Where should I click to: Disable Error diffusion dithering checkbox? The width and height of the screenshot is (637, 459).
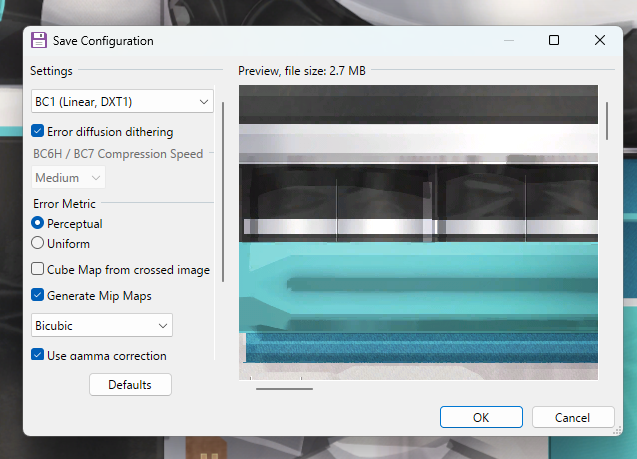[38, 131]
